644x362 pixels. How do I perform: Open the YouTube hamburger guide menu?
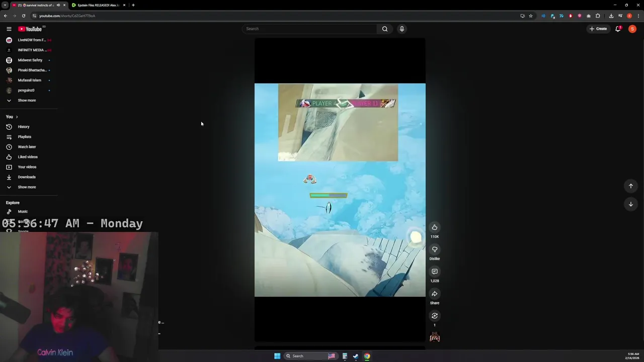[9, 29]
